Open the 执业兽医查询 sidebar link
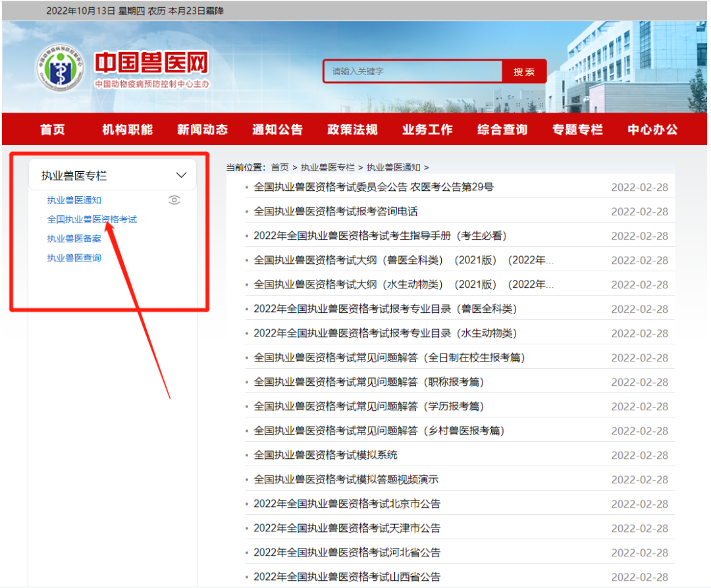Screen dimensions: 711x588 click(x=73, y=257)
